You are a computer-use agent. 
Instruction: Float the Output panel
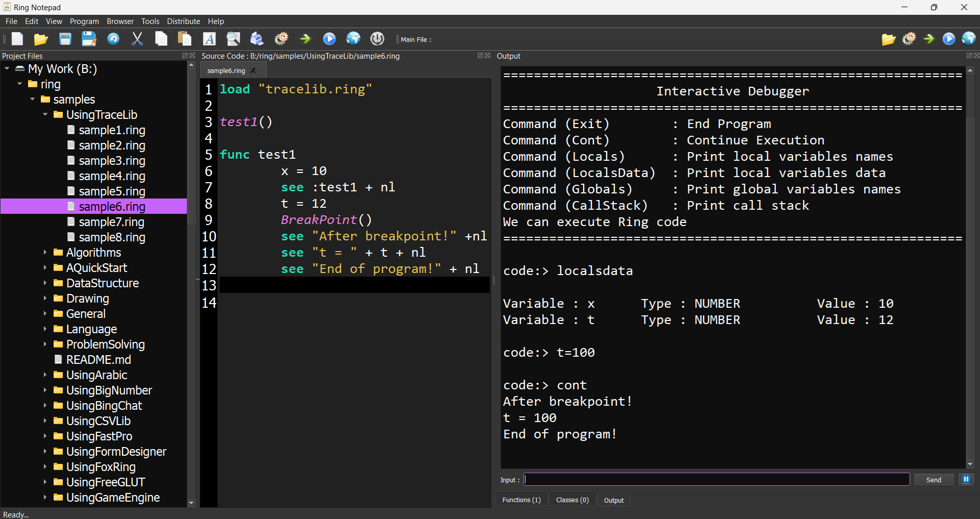[x=968, y=55]
